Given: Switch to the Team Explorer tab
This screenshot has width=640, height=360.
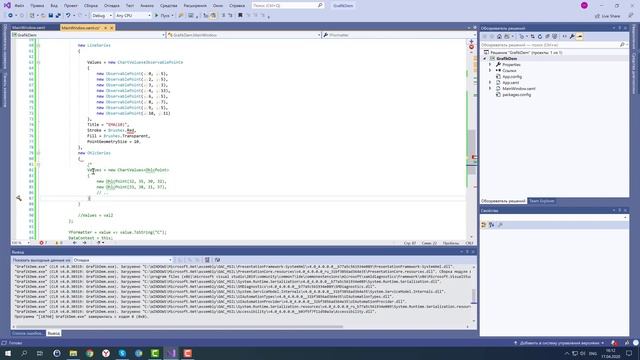Looking at the screenshot, I should click(542, 201).
